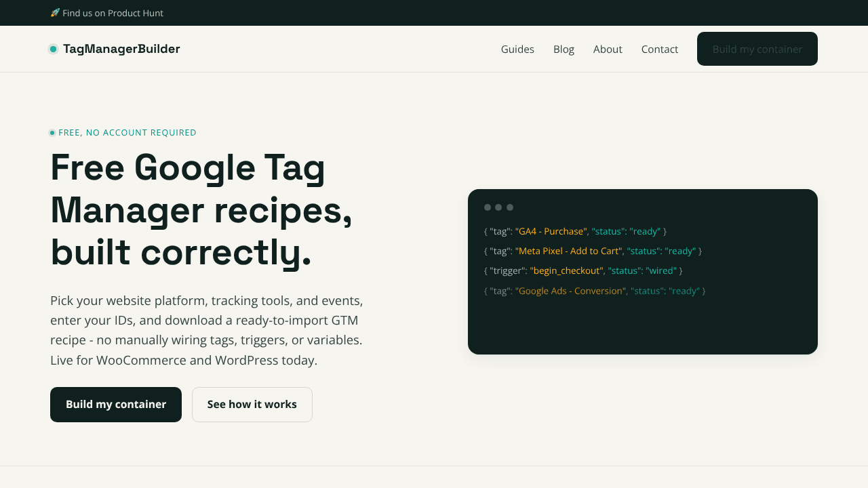Click the TagManagerBuilder logo dot icon
The width and height of the screenshot is (868, 488).
[x=53, y=49]
